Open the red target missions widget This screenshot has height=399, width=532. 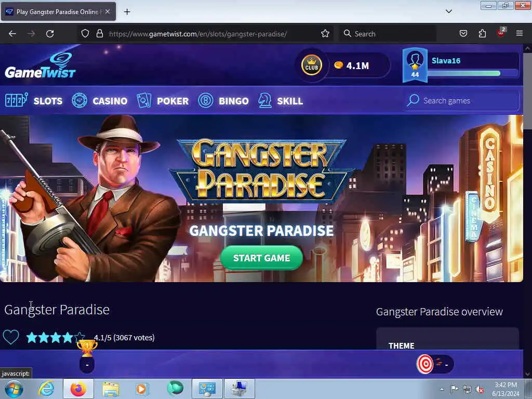(x=425, y=364)
